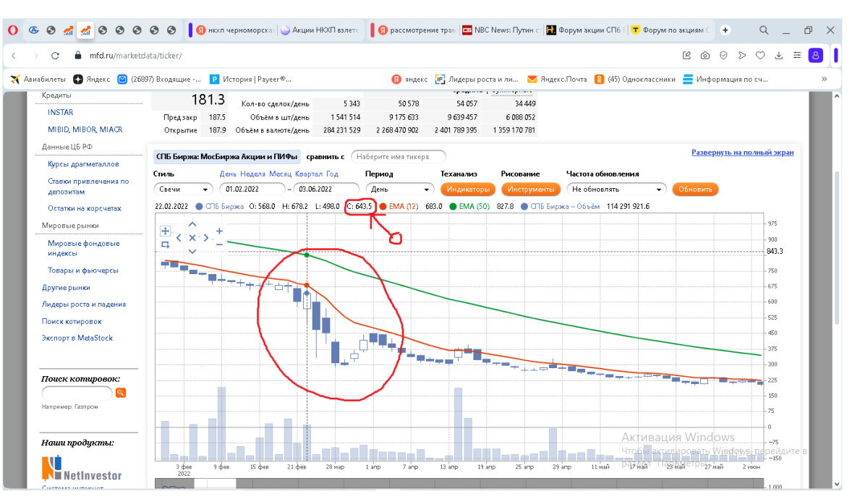Open the Не обновлять frequency dropdown
Screen dimensions: 868x499
coord(616,189)
